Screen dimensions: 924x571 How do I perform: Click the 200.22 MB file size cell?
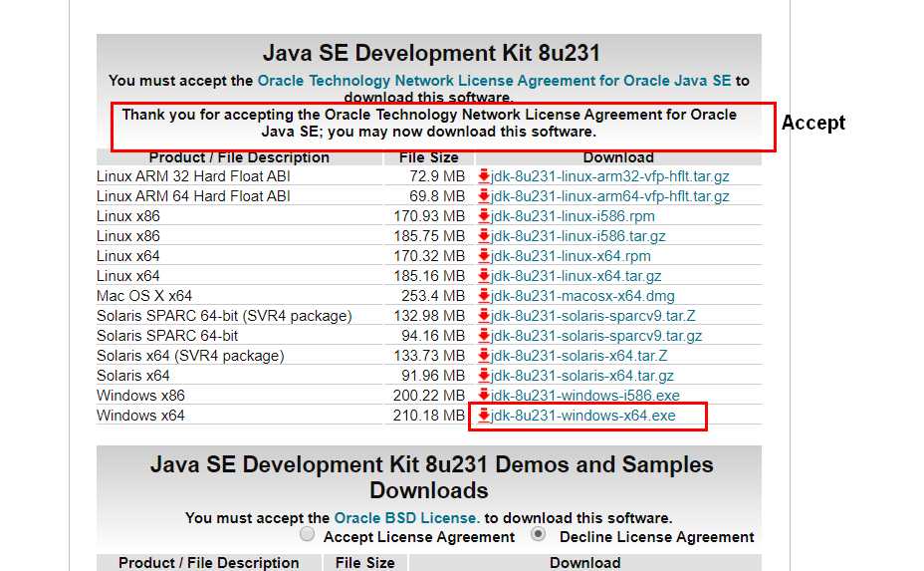click(x=429, y=396)
